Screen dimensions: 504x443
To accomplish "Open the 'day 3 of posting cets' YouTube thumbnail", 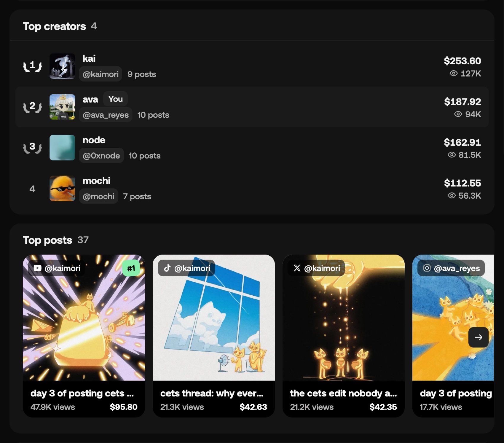I will tap(84, 318).
